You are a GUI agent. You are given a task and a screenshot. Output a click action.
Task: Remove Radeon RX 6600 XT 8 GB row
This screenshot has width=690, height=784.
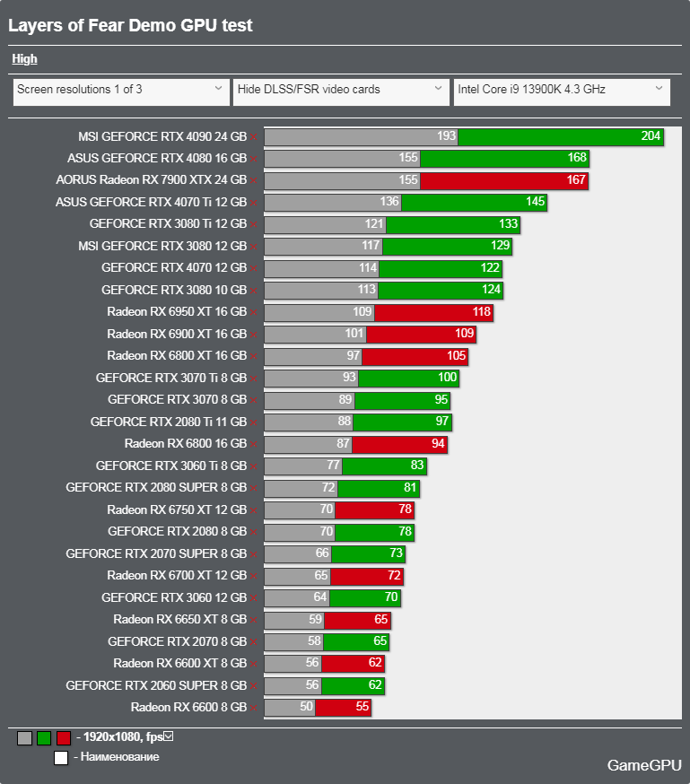254,664
